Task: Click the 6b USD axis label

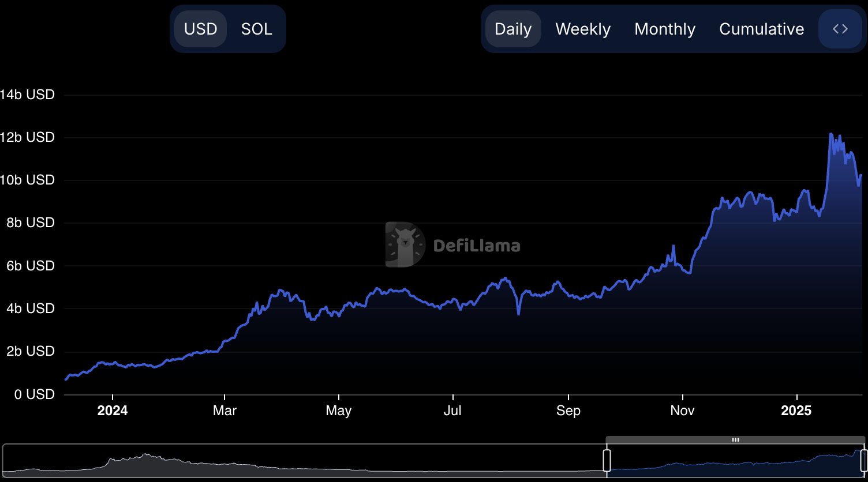Action: click(x=30, y=266)
